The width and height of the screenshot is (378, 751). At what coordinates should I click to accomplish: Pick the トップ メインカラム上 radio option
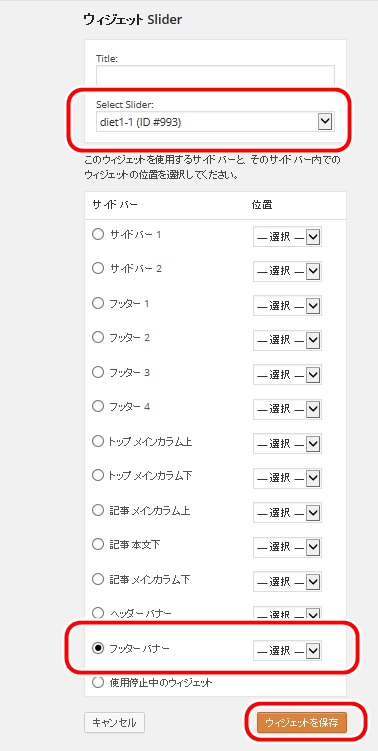click(x=98, y=441)
